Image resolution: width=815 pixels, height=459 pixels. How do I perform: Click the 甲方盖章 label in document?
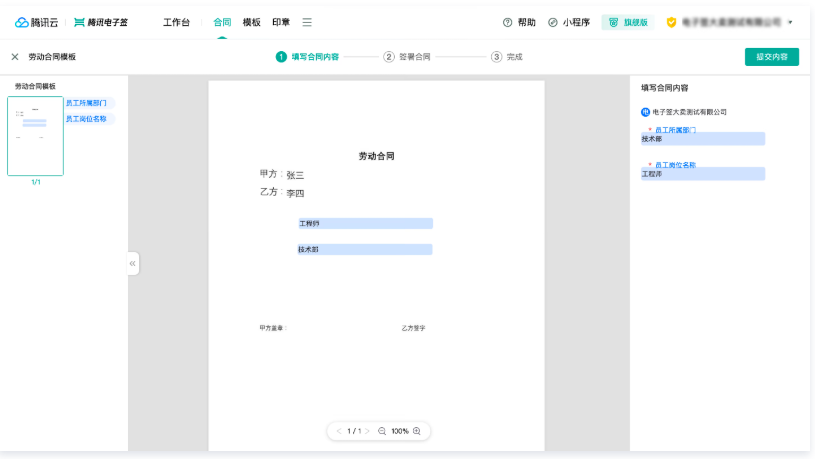pos(272,328)
